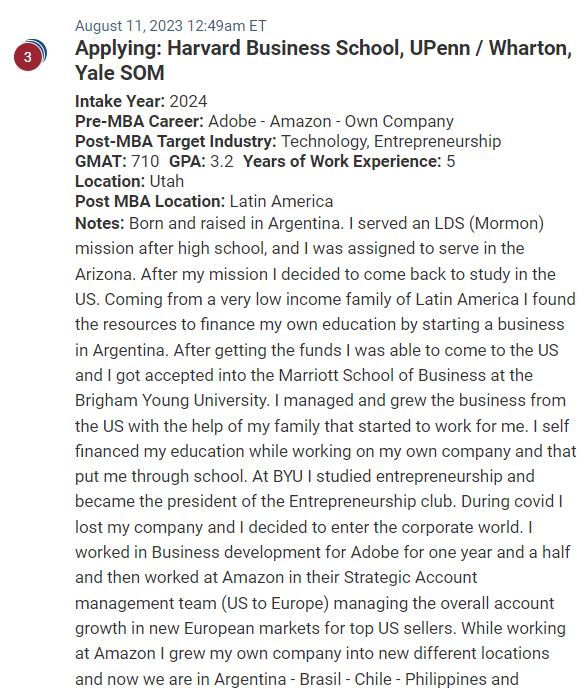The width and height of the screenshot is (588, 691).
Task: Click the bold Notes label
Action: [x=100, y=223]
